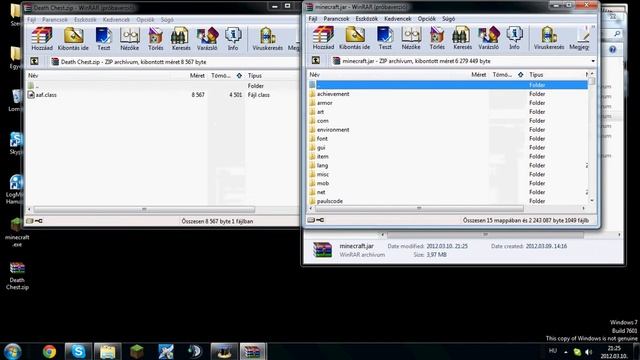The height and width of the screenshot is (360, 640).
Task: Click Teszt icon in Death Chest.zip window
Action: pyautogui.click(x=103, y=39)
